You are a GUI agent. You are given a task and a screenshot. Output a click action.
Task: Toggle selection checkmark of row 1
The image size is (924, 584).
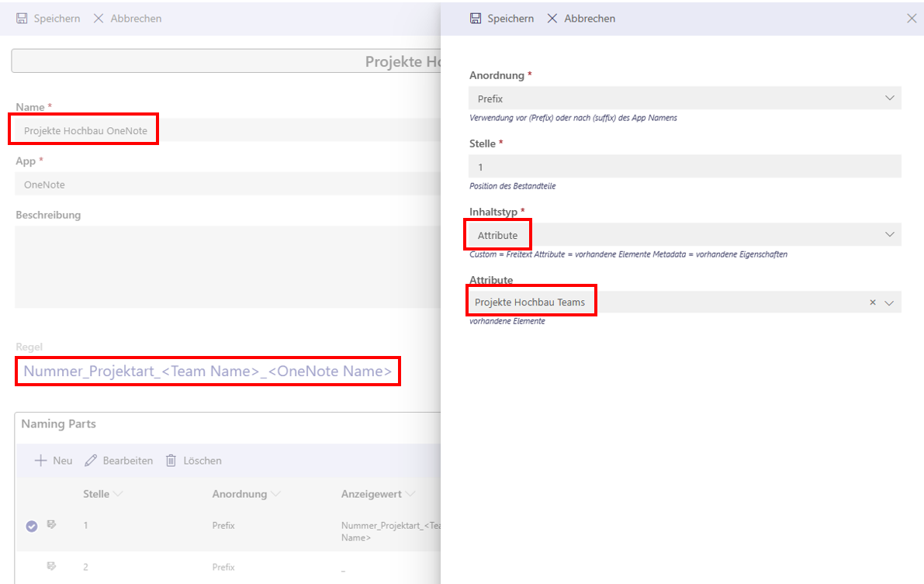[32, 527]
